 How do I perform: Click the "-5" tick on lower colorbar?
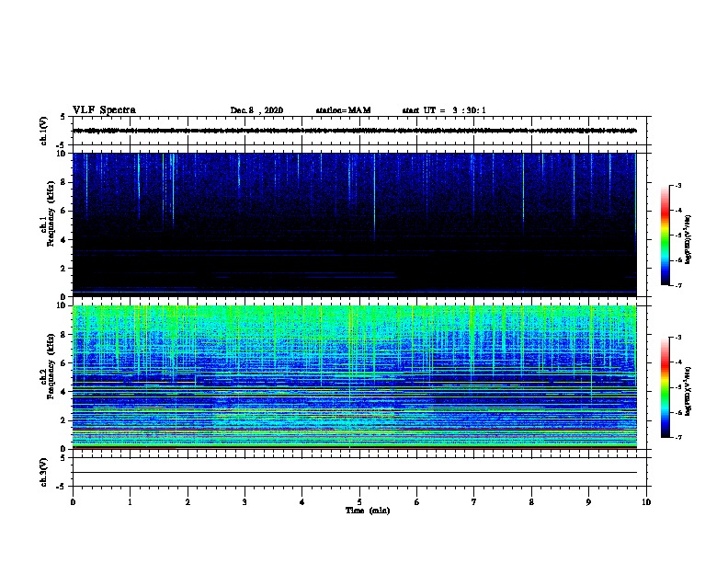click(677, 387)
